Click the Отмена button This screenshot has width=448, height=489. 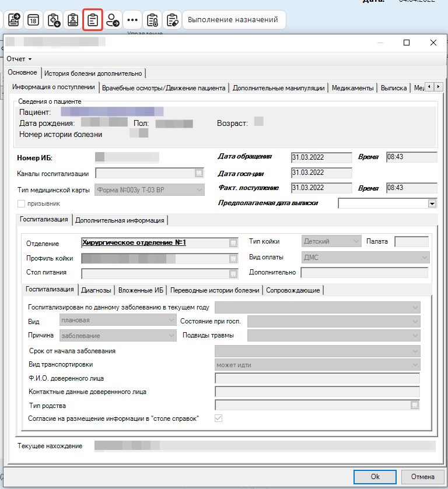click(423, 477)
